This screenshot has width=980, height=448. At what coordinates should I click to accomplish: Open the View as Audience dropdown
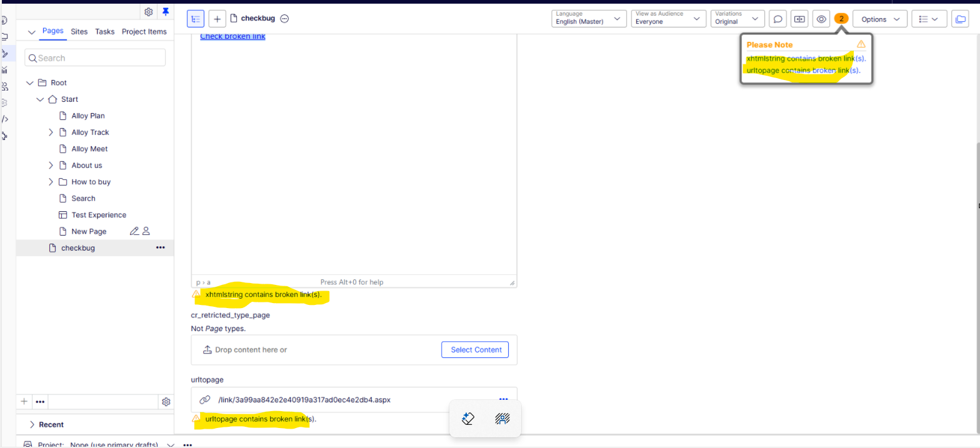point(669,19)
